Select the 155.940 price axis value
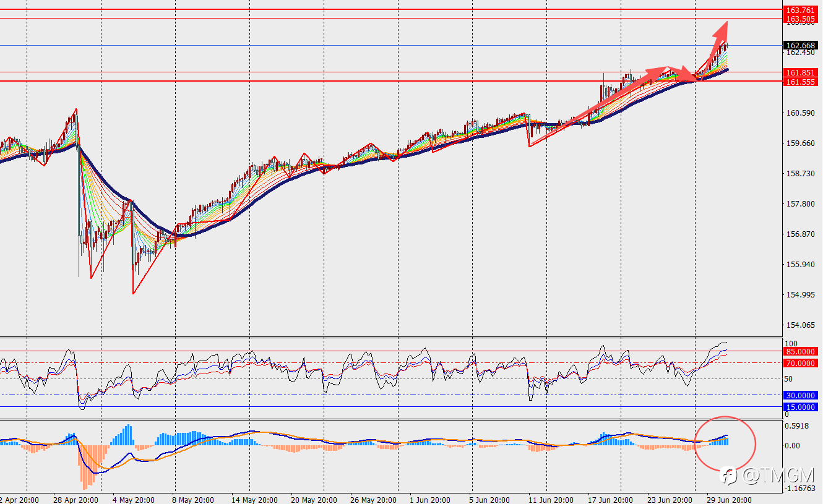The image size is (823, 504). [x=800, y=265]
